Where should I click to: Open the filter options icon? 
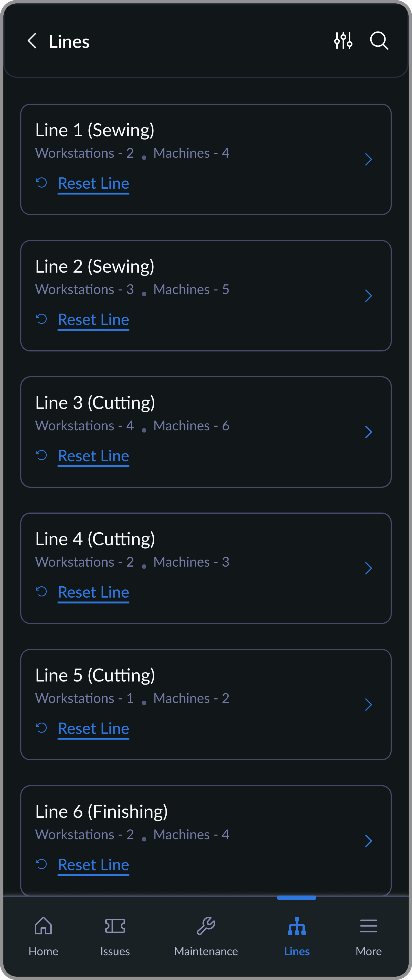click(343, 41)
